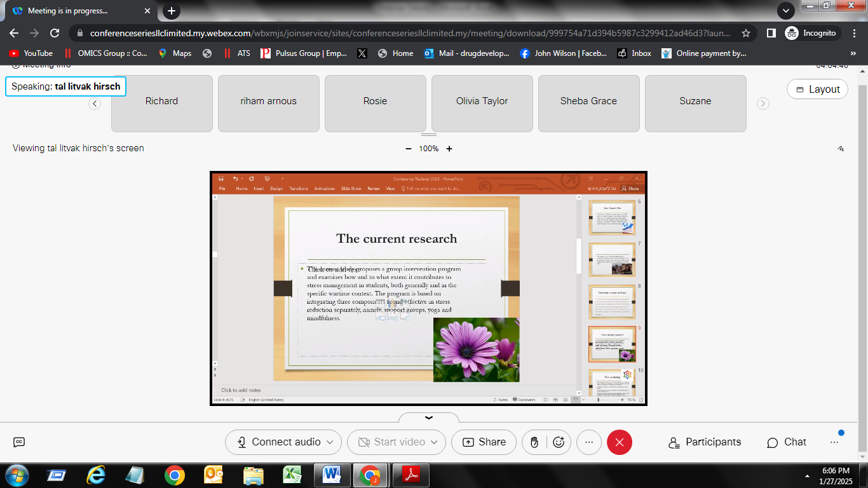Viewport: 868px width, 488px height.
Task: Select Olivia Taylor's participant tile
Action: (482, 104)
